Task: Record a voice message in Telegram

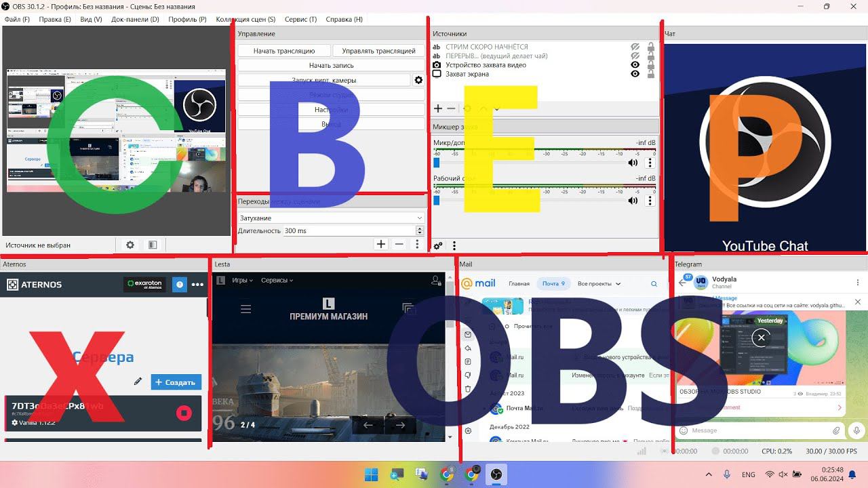Action: [x=858, y=430]
